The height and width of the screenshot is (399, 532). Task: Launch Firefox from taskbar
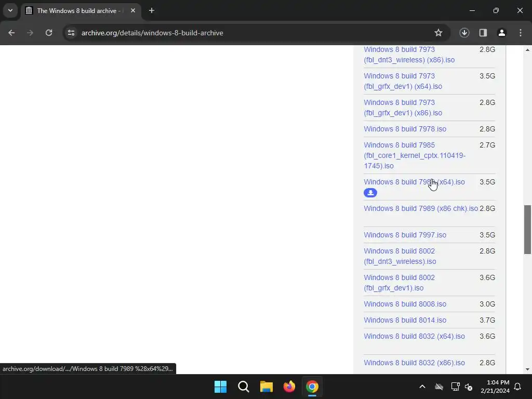pyautogui.click(x=289, y=387)
